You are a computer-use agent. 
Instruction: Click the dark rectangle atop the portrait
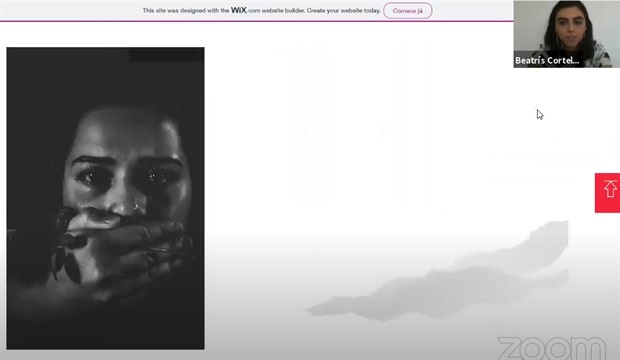[166, 55]
